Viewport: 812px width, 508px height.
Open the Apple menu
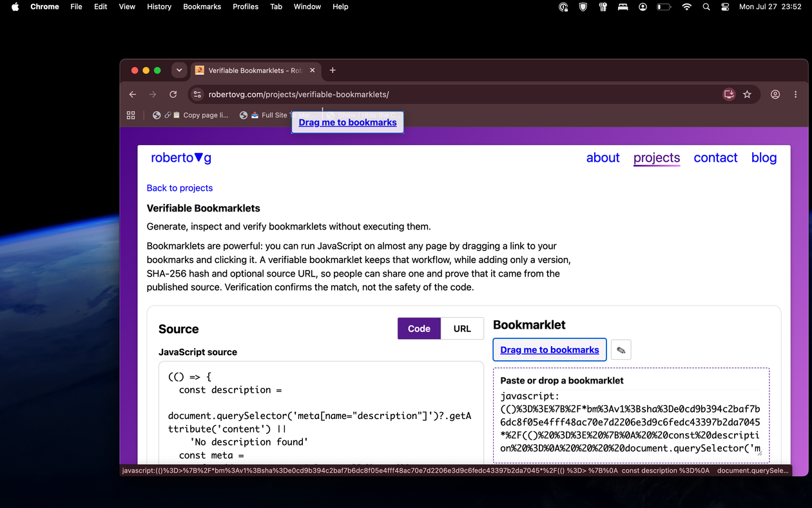(x=15, y=6)
